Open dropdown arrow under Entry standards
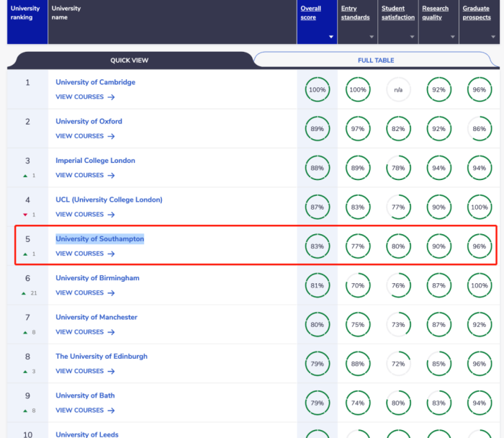This screenshot has width=504, height=438. 372,37
